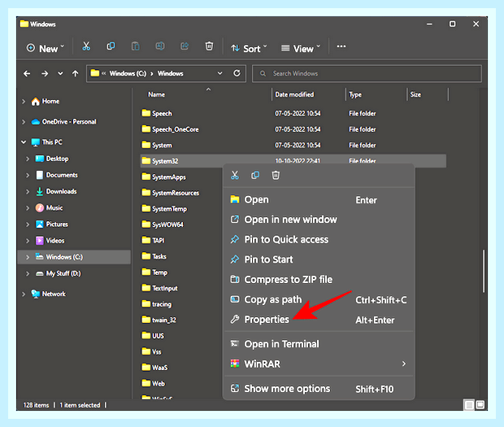Select Properties in the context menu

319,320
